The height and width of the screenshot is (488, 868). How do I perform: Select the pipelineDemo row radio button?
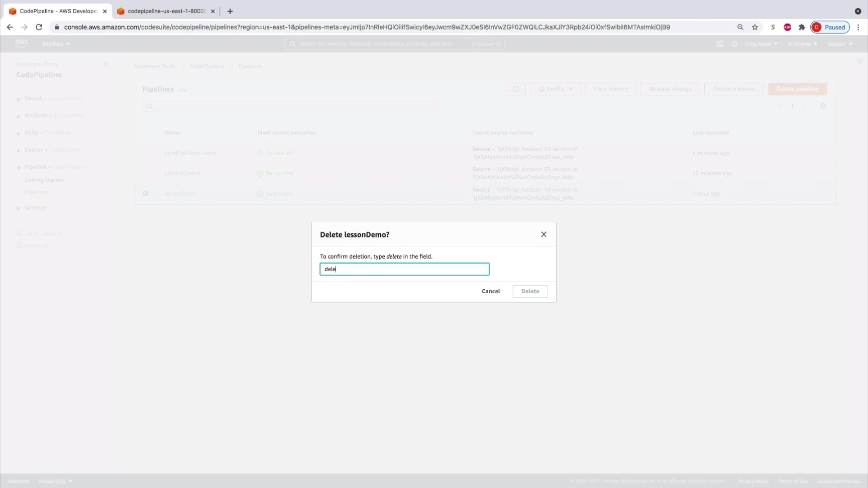pyautogui.click(x=145, y=173)
